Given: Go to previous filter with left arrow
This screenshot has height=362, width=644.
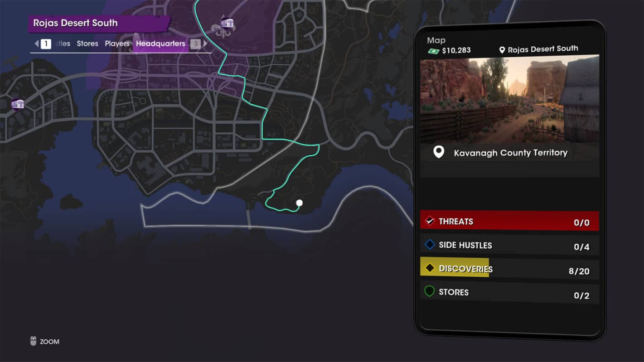Looking at the screenshot, I should (37, 44).
